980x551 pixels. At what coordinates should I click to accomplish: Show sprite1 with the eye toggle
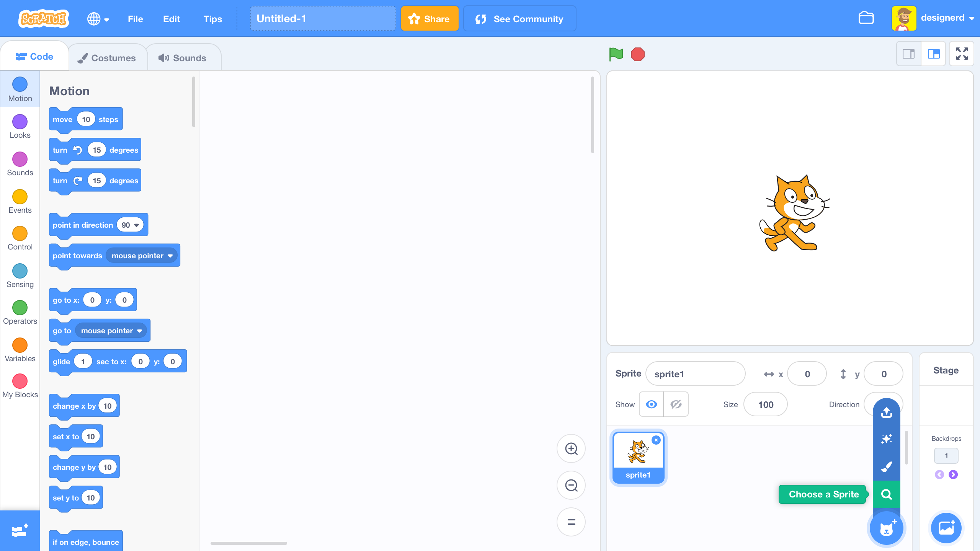tap(651, 404)
